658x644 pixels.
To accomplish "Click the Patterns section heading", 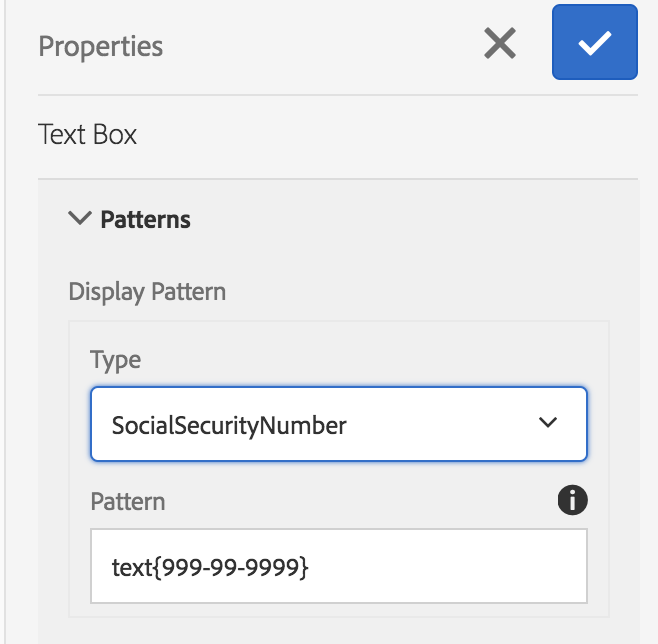I will pos(145,220).
